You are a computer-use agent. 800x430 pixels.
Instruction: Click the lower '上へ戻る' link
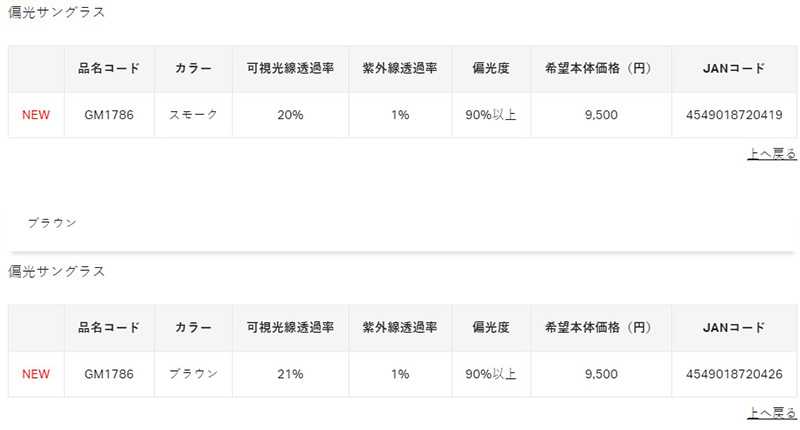[x=772, y=413]
